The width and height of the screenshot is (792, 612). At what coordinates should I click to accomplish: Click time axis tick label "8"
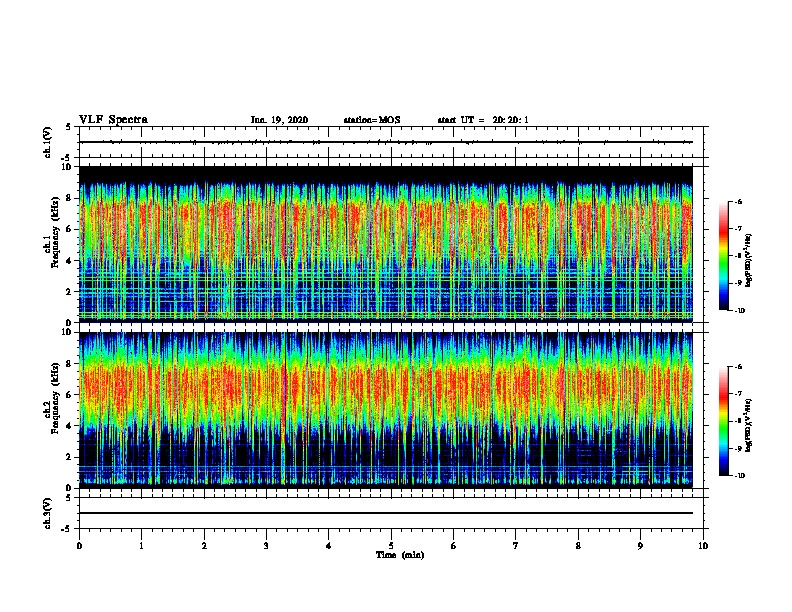point(578,546)
